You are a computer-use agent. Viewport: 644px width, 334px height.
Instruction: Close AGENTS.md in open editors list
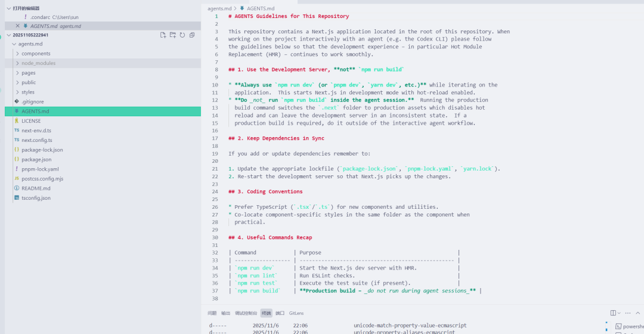(x=17, y=26)
